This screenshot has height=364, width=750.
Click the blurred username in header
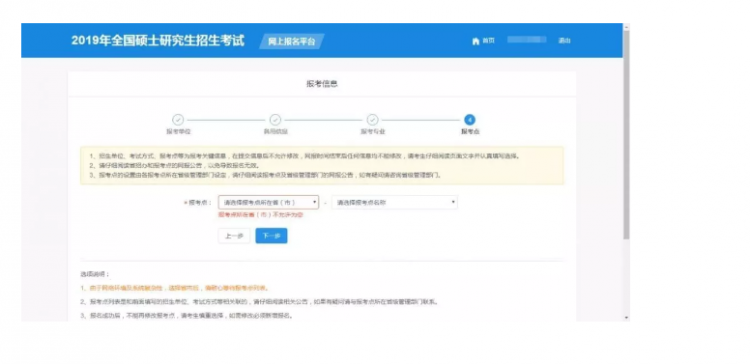pos(527,40)
